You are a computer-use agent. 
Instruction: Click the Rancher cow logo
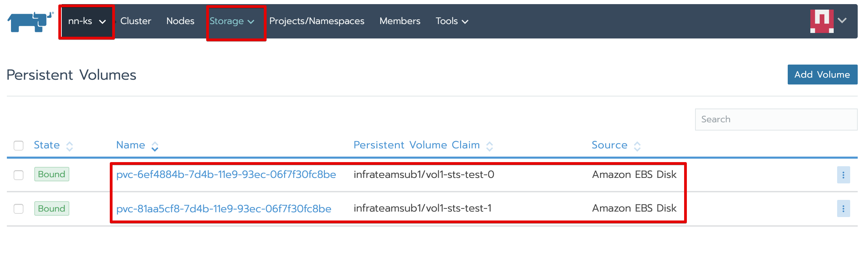click(30, 22)
